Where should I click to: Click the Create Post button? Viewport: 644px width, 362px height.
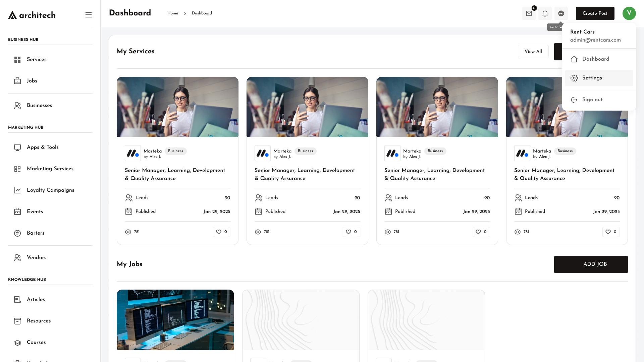tap(595, 13)
